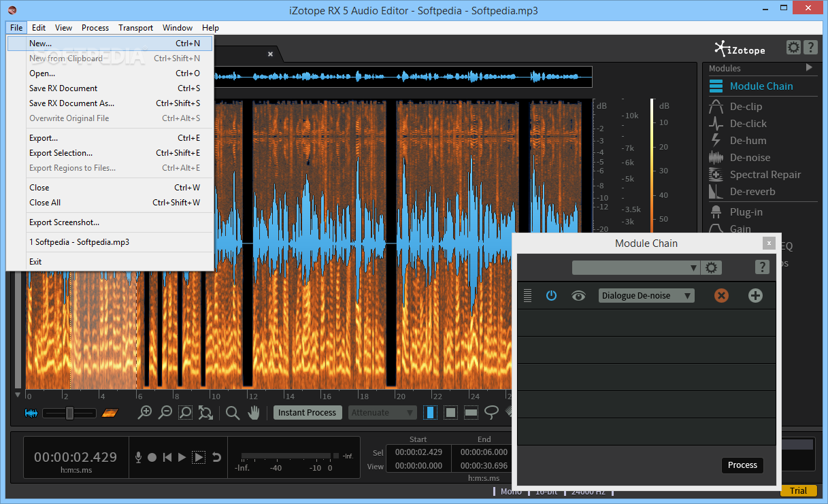This screenshot has width=828, height=504.
Task: Choose Export Selection... in File menu
Action: click(110, 153)
